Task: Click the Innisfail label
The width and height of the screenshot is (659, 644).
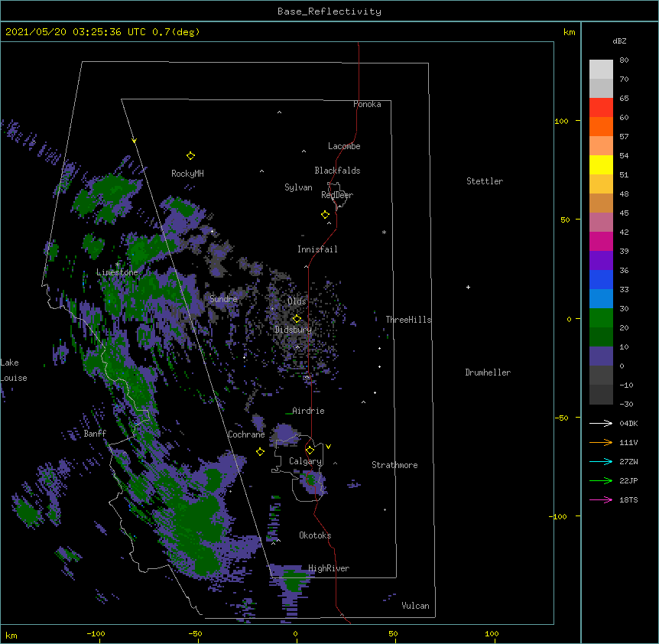Action: (x=317, y=249)
